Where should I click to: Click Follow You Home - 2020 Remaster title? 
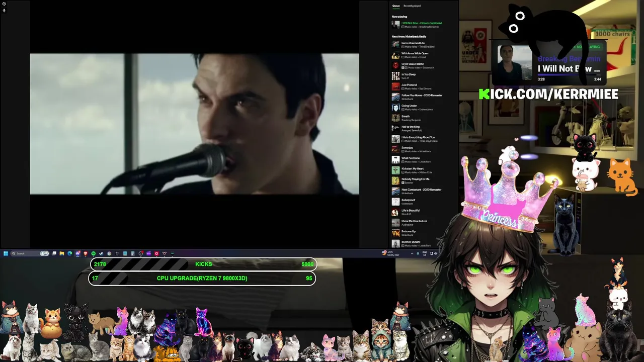[x=422, y=96]
